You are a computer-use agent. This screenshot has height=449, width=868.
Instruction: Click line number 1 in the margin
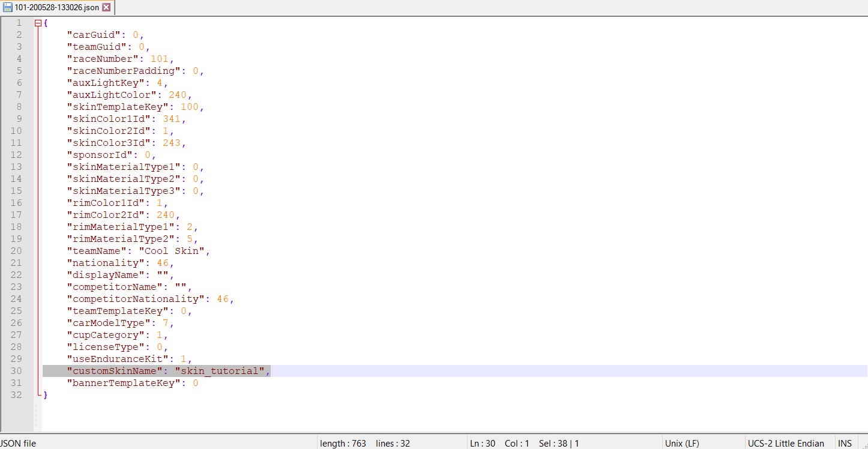19,23
